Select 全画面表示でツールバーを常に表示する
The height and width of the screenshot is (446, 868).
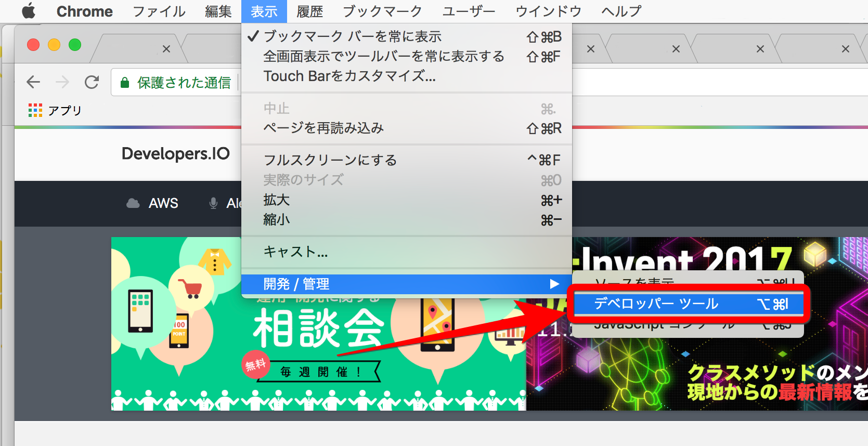pyautogui.click(x=407, y=56)
